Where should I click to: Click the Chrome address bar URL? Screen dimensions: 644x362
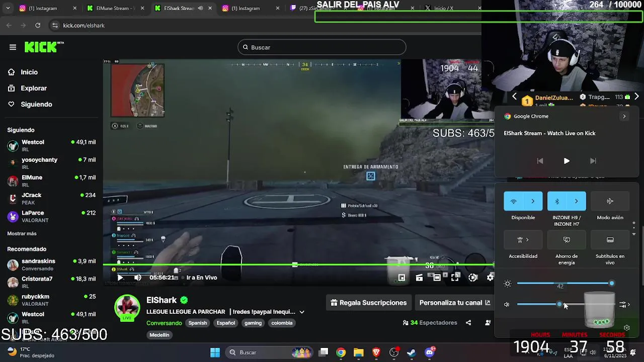point(84,25)
